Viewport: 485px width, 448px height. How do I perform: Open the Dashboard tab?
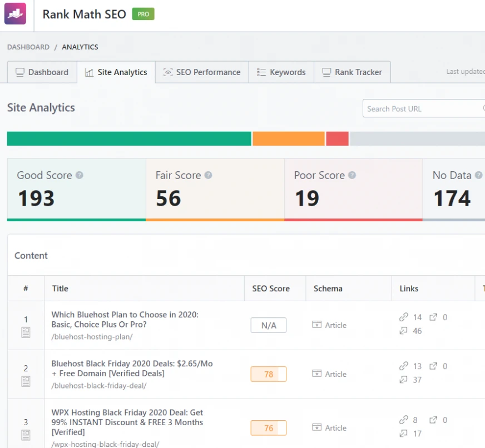point(42,72)
